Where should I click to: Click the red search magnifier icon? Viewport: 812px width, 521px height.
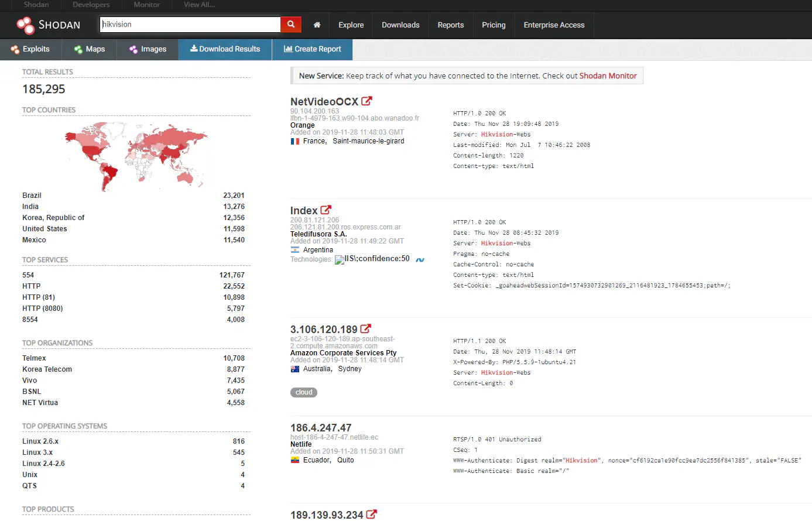click(290, 25)
